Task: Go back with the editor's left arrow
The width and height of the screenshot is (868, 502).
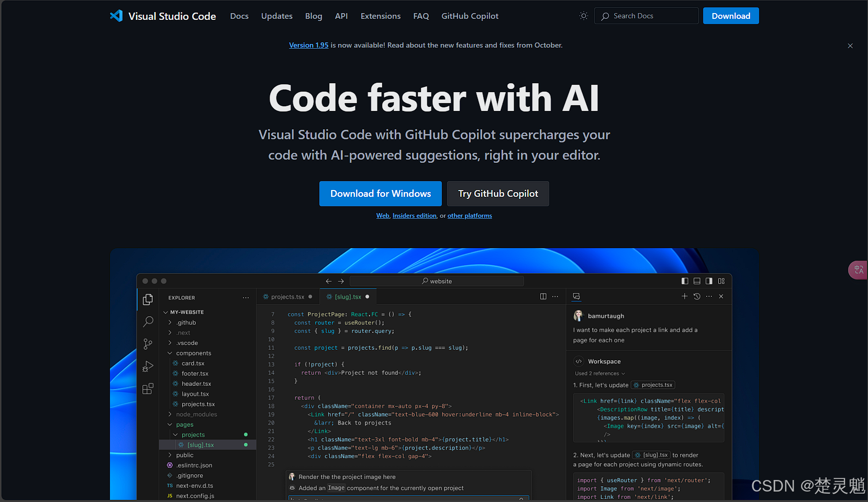Action: [x=329, y=281]
